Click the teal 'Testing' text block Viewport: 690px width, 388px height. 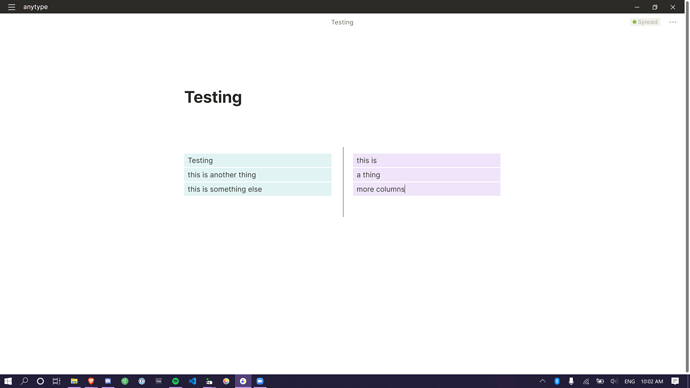pos(257,161)
